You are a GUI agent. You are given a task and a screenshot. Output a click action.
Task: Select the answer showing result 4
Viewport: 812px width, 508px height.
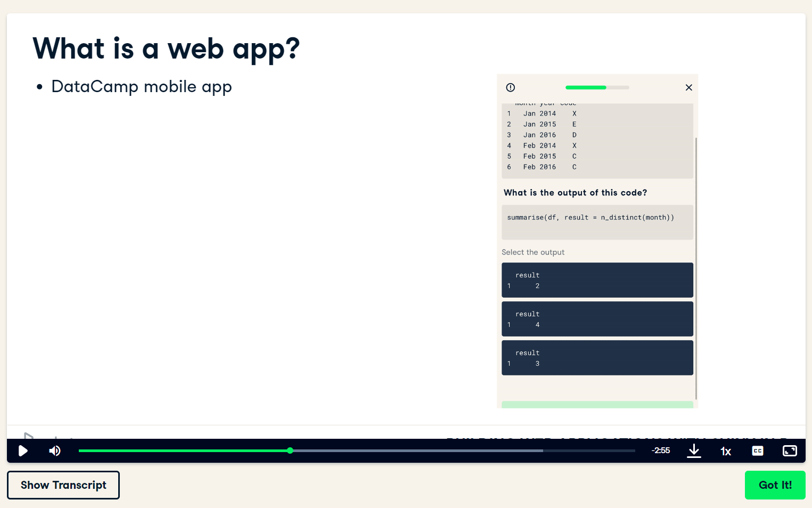(x=597, y=319)
